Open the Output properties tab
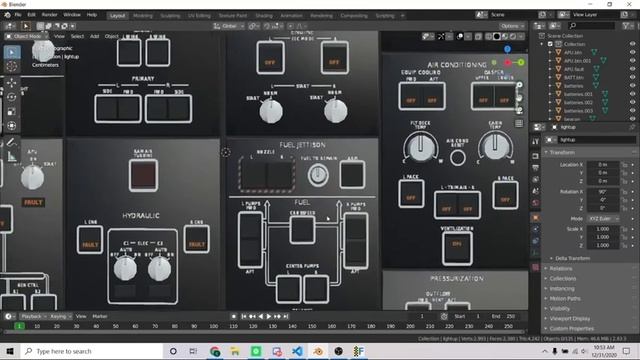The height and width of the screenshot is (360, 640). 536,168
